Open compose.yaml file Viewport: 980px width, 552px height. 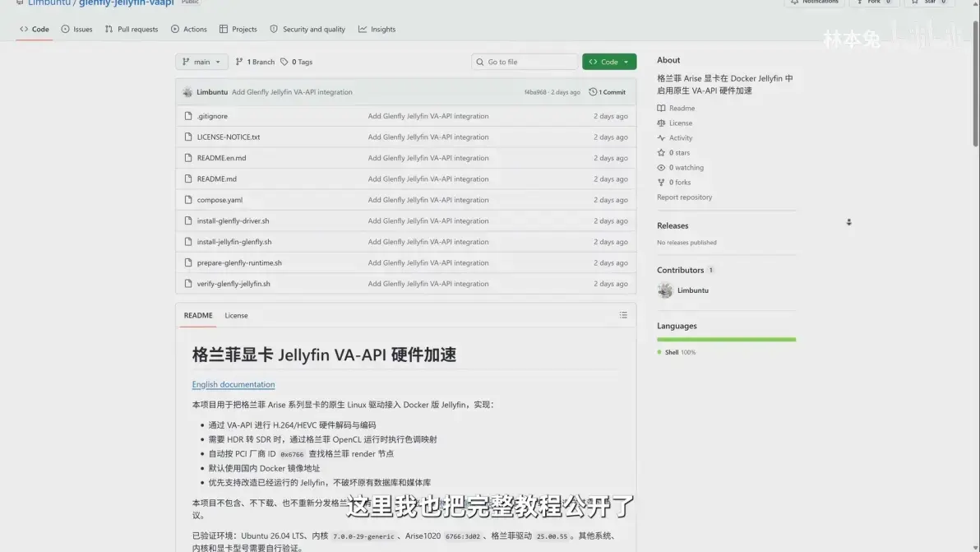(220, 200)
